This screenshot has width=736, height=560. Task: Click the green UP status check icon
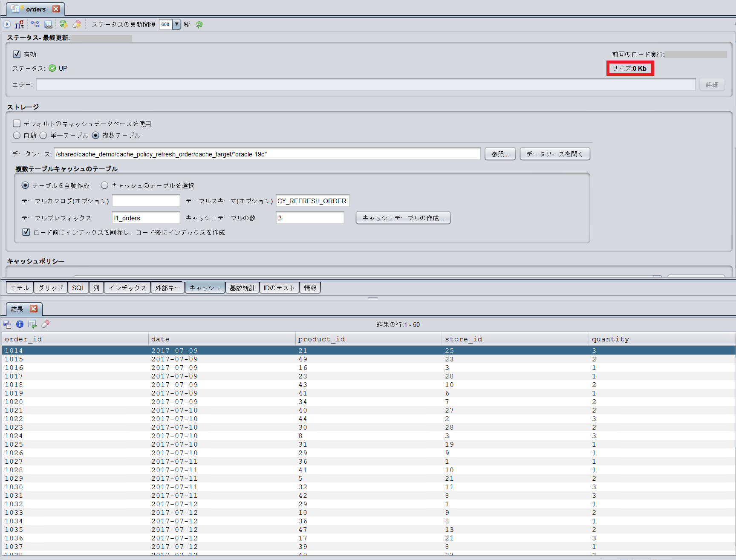[52, 68]
